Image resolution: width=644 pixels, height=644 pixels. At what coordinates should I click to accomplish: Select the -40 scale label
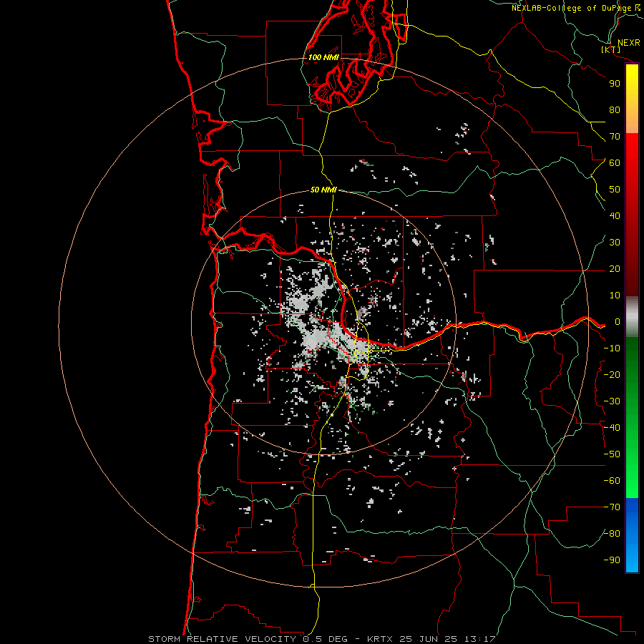[612, 428]
